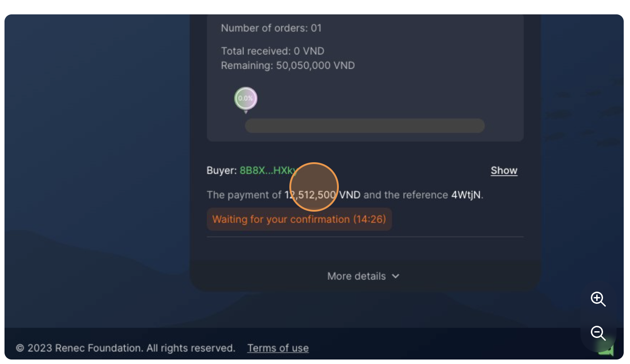Click the Renec Foundation copyright text
This screenshot has height=364, width=630.
pos(126,348)
